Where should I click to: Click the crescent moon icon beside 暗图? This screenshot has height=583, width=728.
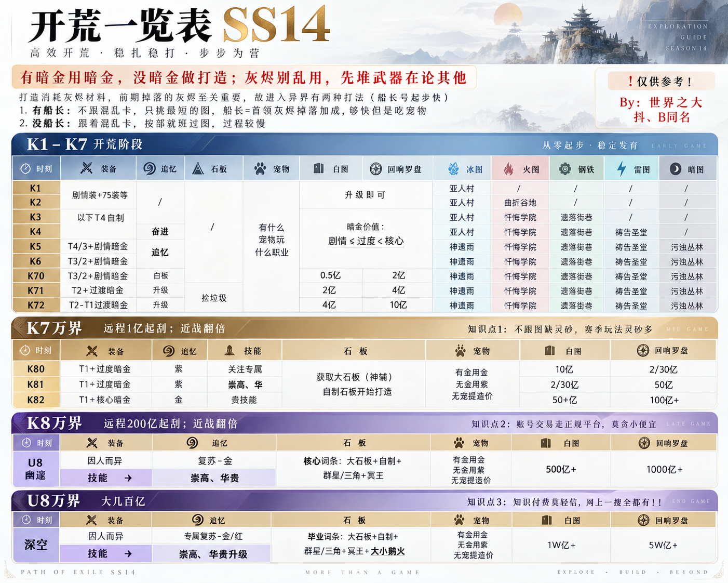point(676,169)
